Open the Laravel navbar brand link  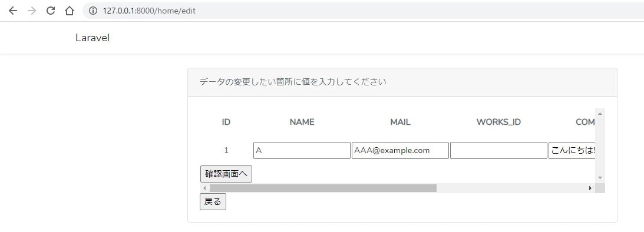click(x=93, y=38)
